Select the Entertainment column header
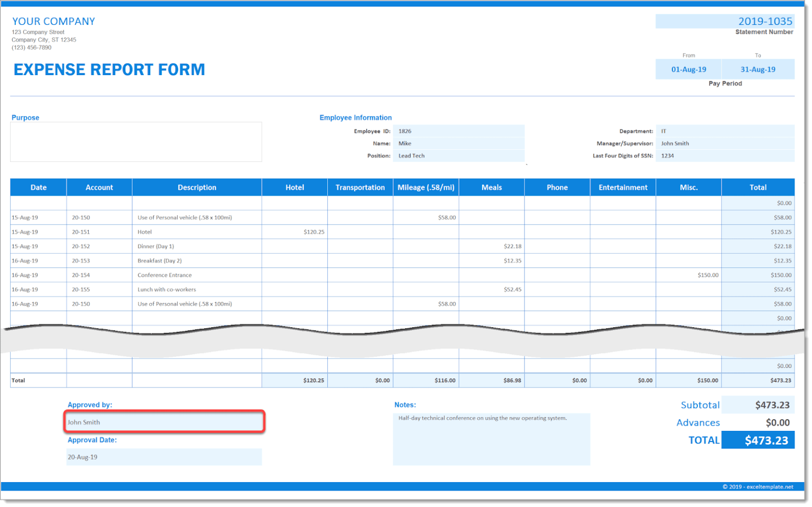Viewport: 812px width, 507px height. click(623, 188)
